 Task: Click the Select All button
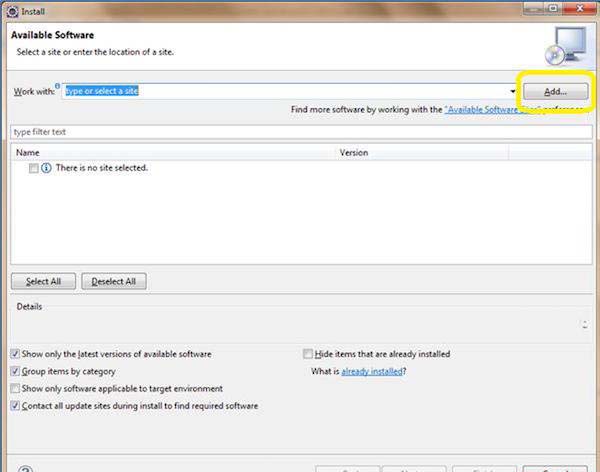pyautogui.click(x=43, y=281)
